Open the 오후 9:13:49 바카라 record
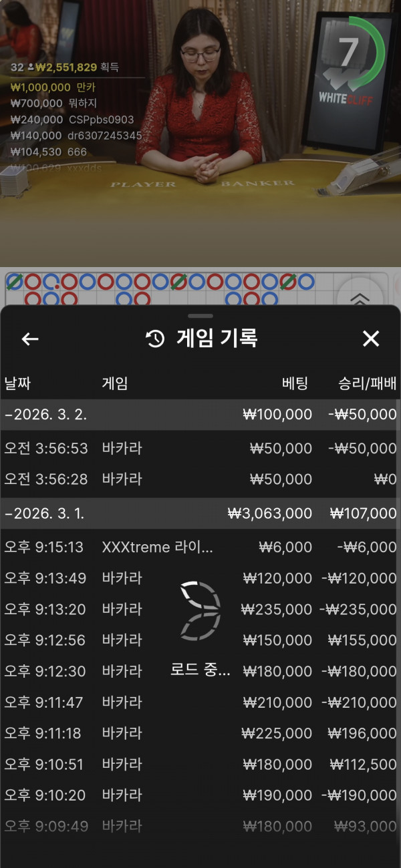Screen dimensions: 401x868 coord(200,578)
